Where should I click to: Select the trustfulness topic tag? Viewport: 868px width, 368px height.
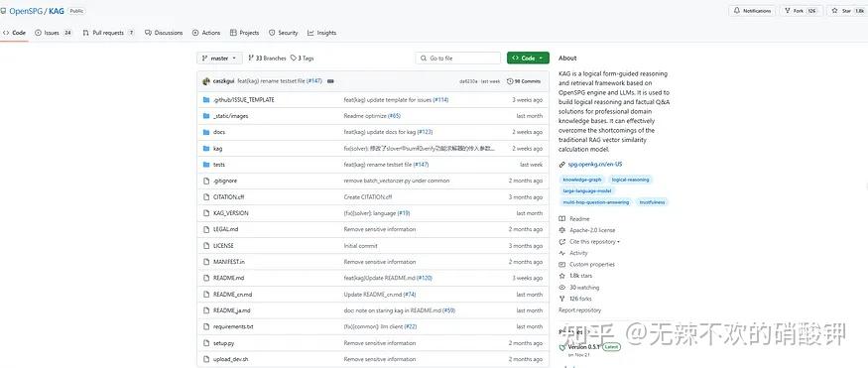coord(652,202)
